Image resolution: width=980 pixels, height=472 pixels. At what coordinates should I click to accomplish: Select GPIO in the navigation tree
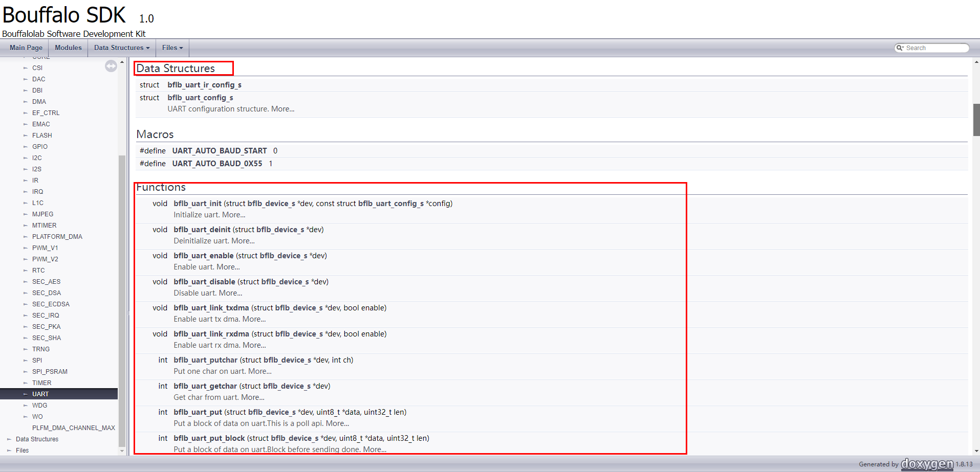pyautogui.click(x=40, y=147)
